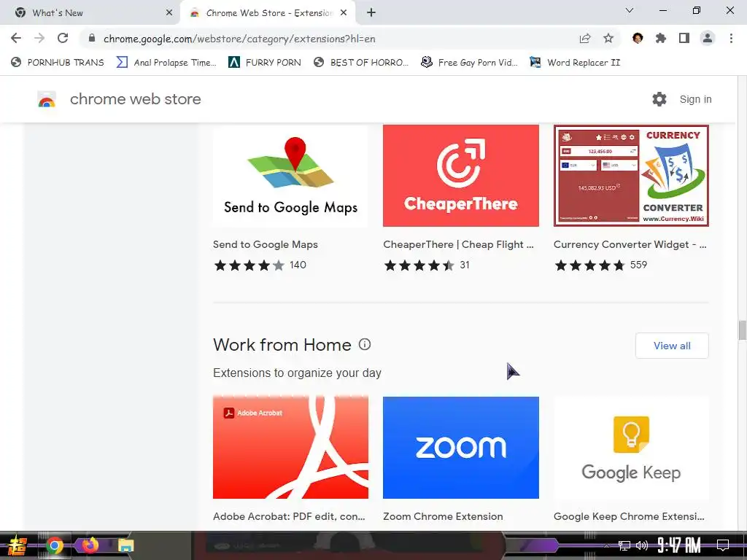Click the star rating with 559 reviews
The width and height of the screenshot is (747, 560).
(x=601, y=265)
